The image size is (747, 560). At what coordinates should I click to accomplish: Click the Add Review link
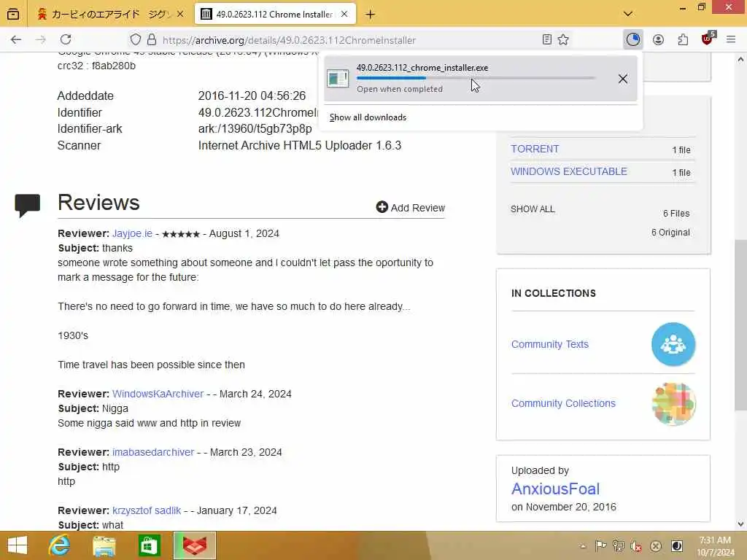coord(411,208)
